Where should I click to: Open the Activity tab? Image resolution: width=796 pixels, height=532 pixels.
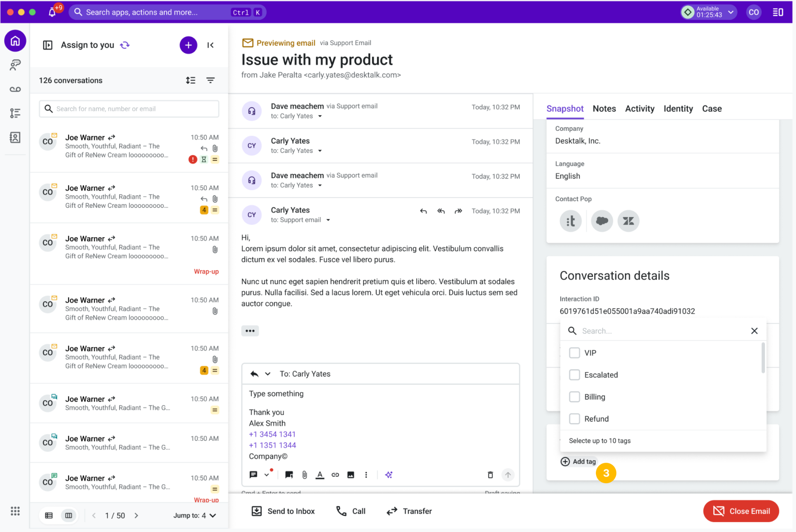pos(639,109)
